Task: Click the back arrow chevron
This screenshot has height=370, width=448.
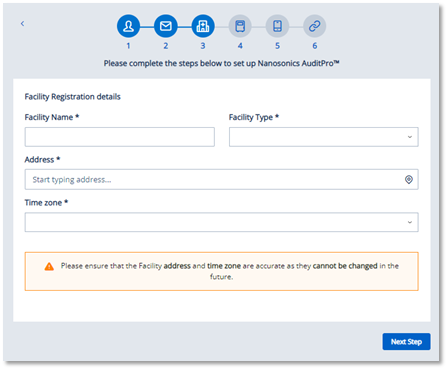Action: pos(22,24)
